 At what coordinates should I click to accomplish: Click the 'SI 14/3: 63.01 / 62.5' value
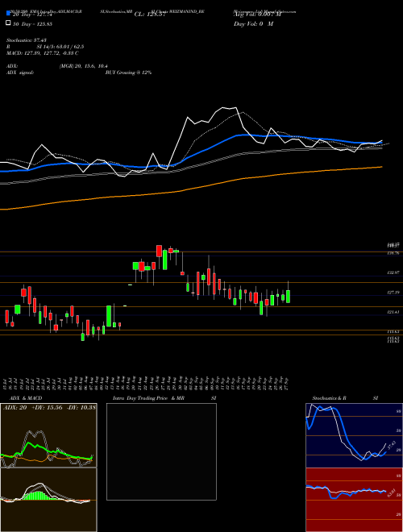coord(60,47)
